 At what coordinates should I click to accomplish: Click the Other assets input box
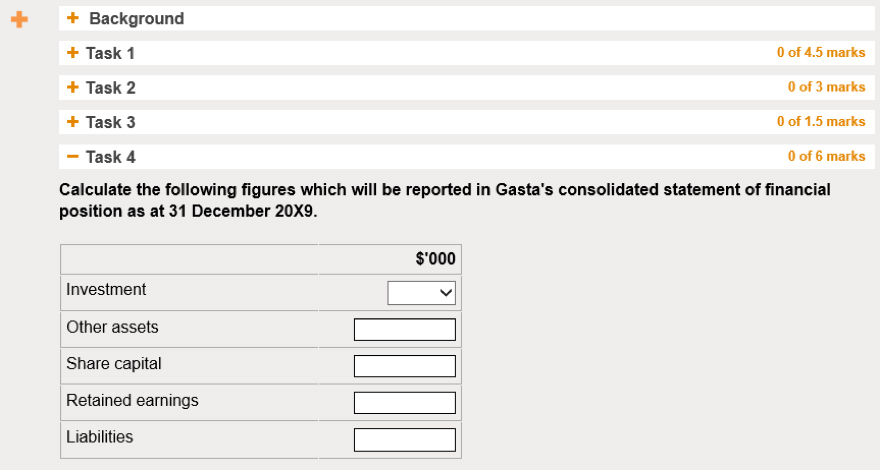[404, 329]
